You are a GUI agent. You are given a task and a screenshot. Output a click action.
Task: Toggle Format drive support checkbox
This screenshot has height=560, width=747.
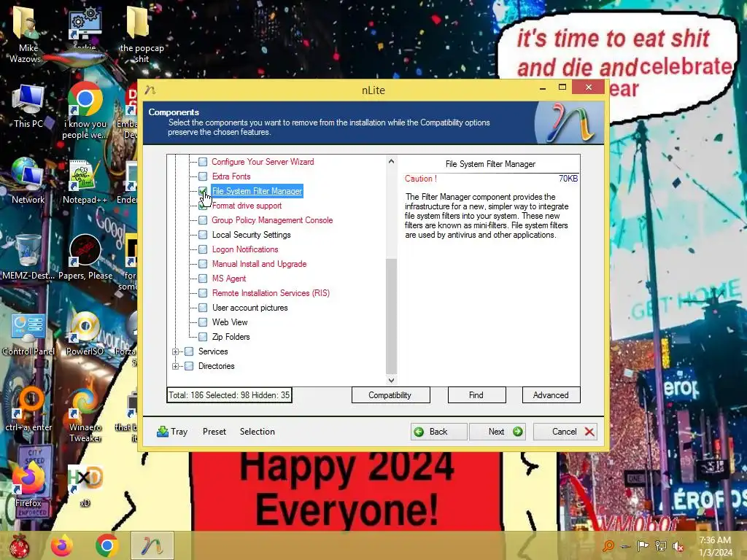[x=203, y=206]
